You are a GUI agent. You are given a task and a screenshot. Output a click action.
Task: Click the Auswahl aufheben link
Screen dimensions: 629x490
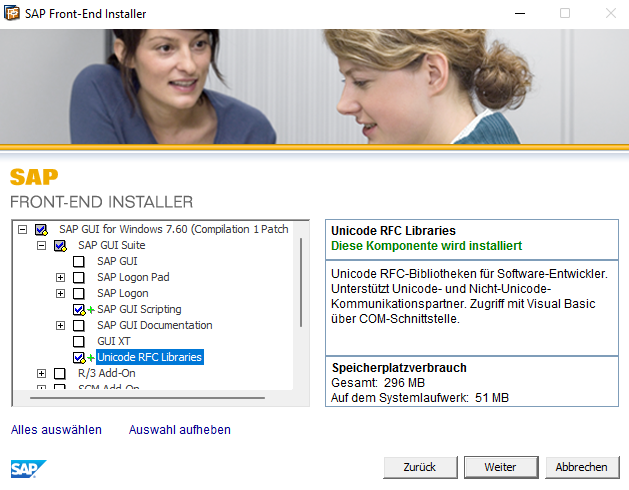(180, 430)
